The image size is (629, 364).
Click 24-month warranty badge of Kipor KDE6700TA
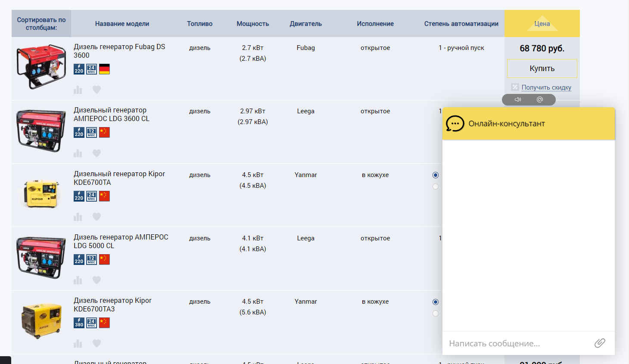[x=91, y=196]
